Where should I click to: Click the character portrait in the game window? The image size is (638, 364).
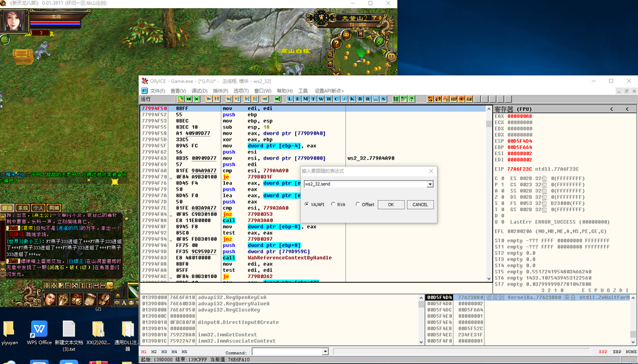coord(14,22)
